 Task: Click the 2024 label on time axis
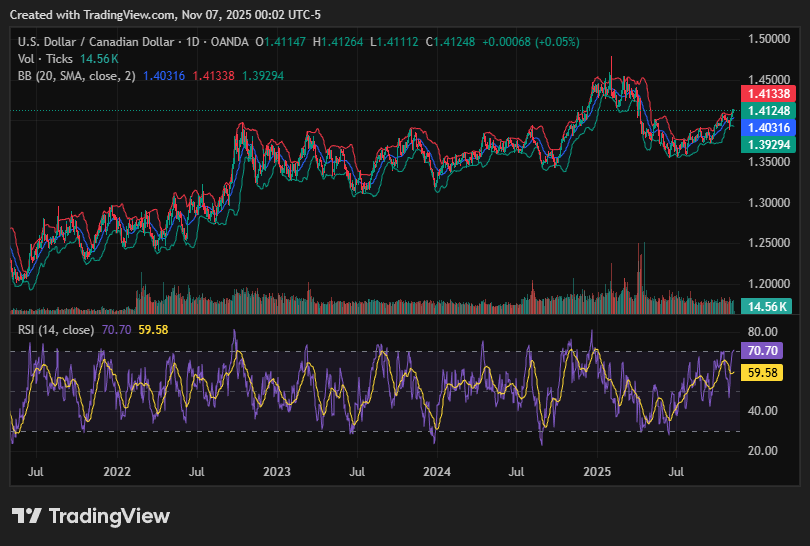437,470
